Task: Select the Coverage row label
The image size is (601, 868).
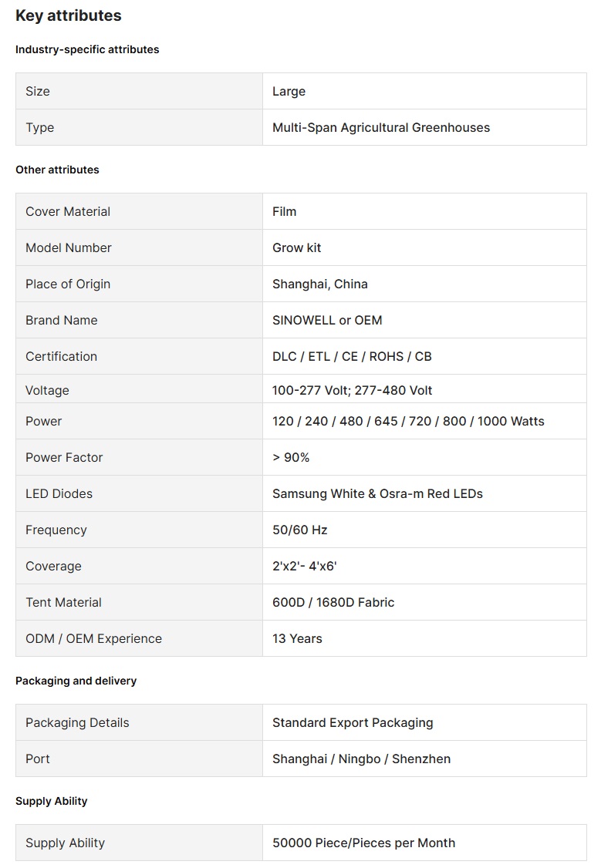Action: click(x=53, y=566)
